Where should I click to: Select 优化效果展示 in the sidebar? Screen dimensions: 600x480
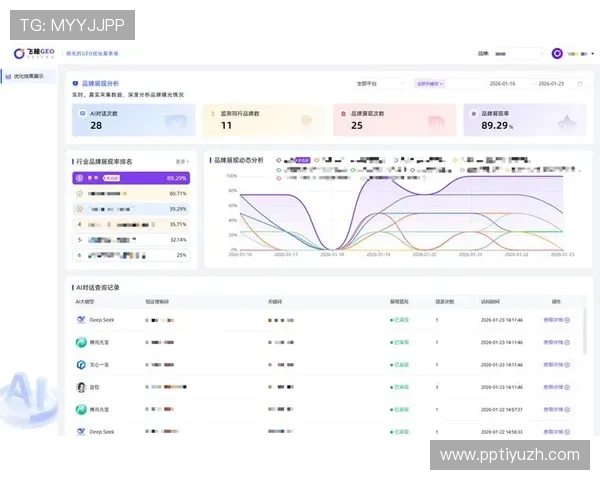28,76
